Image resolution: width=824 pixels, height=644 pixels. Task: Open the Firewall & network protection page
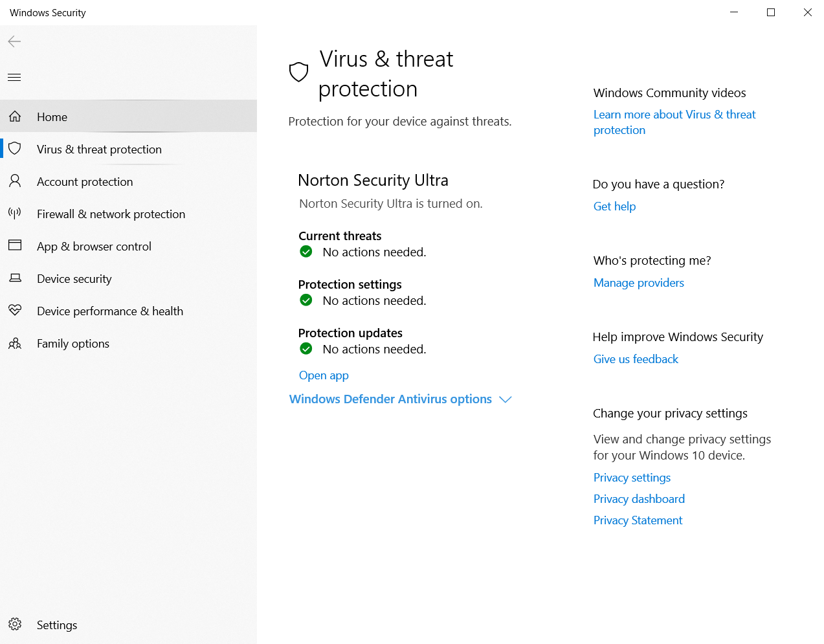point(111,214)
